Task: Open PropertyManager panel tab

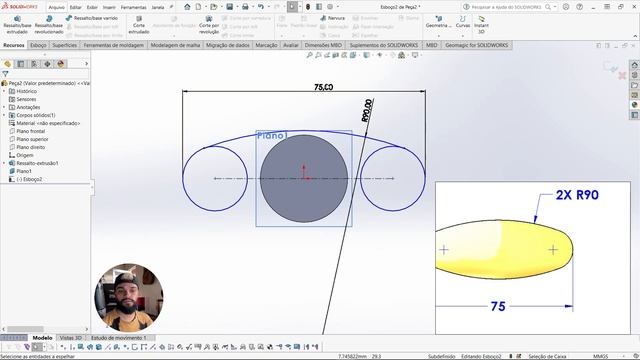Action: (x=21, y=64)
